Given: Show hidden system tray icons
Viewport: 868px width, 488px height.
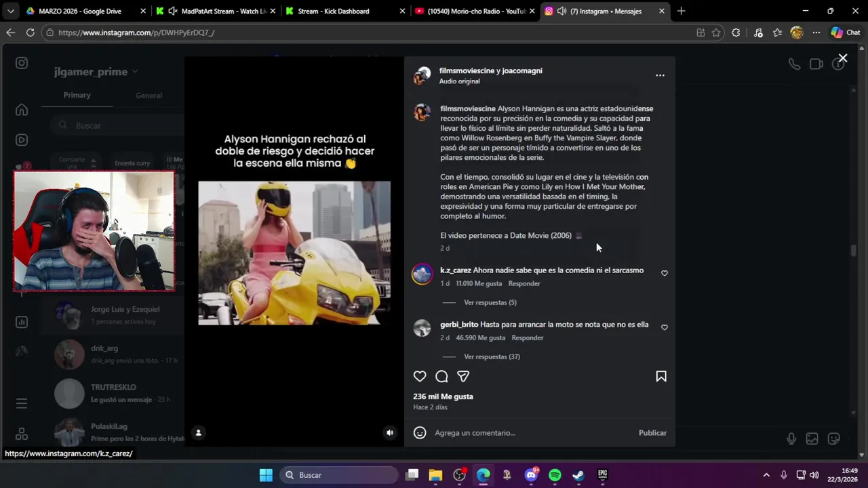Looking at the screenshot, I should 766,475.
